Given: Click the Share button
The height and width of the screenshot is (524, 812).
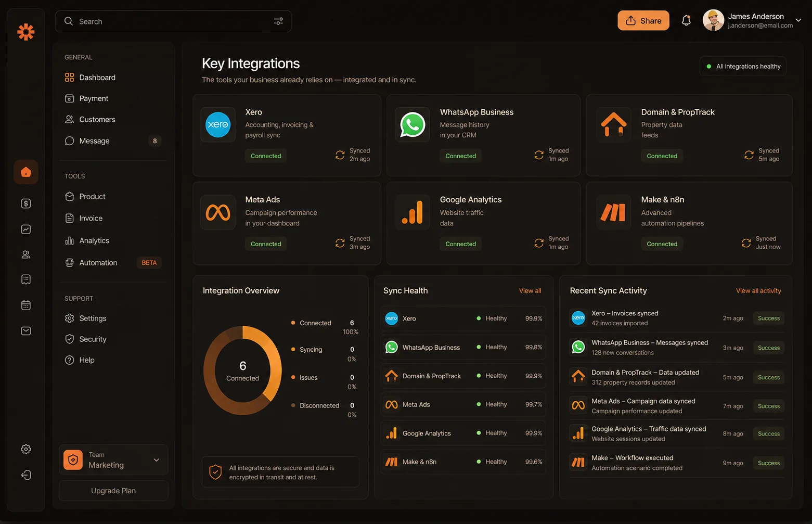Looking at the screenshot, I should pos(643,21).
